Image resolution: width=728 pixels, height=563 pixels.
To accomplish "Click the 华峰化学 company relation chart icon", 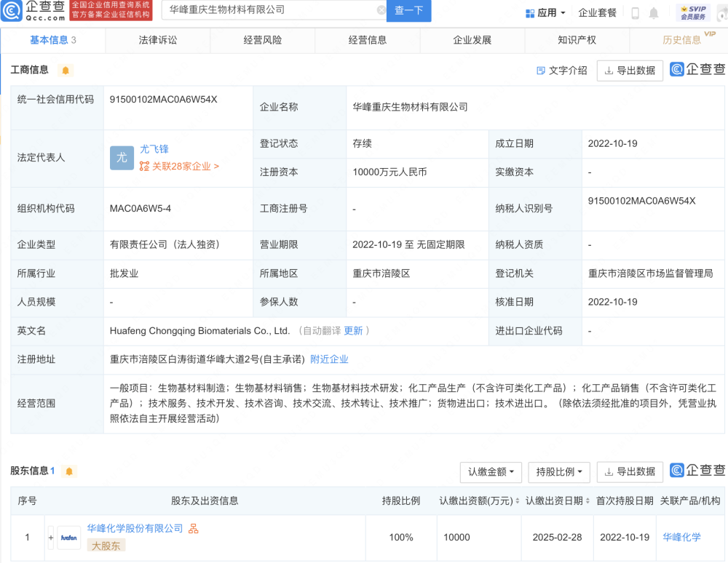I will [193, 530].
